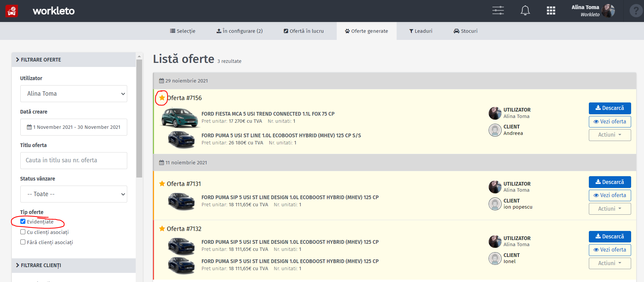The height and width of the screenshot is (282, 644).
Task: Expand Actiuni dropdown for Oferta #7132
Action: (x=610, y=263)
